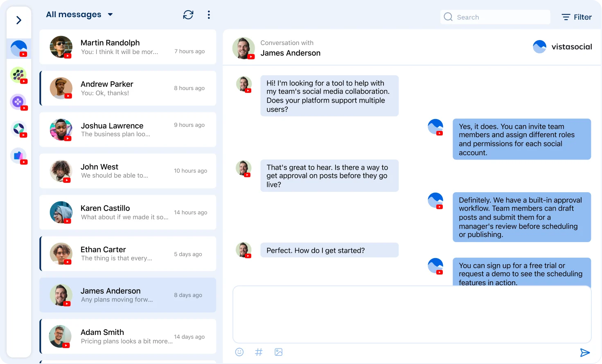Select the green dotted-logo profile in sidebar
The height and width of the screenshot is (364, 602).
click(x=18, y=75)
